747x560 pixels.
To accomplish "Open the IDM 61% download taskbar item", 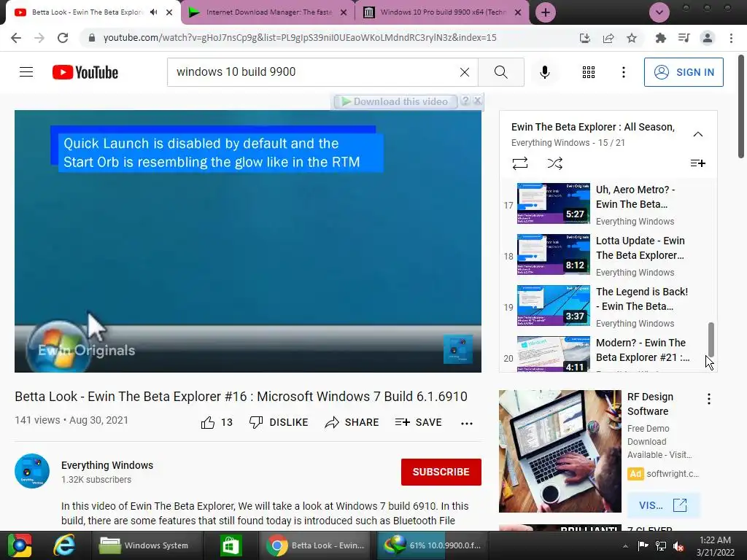I will (433, 545).
